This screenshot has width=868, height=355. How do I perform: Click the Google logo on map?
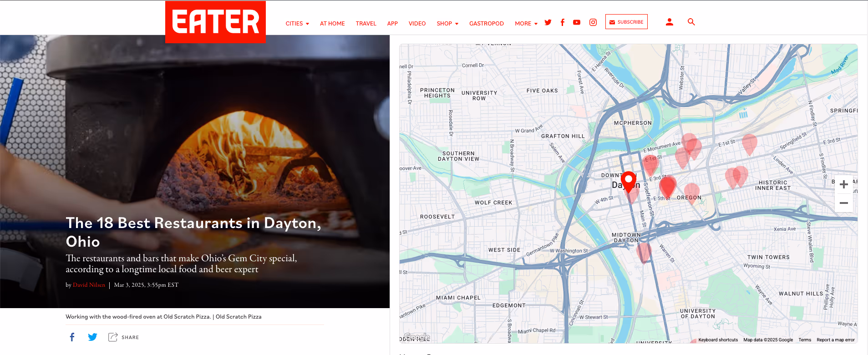416,337
